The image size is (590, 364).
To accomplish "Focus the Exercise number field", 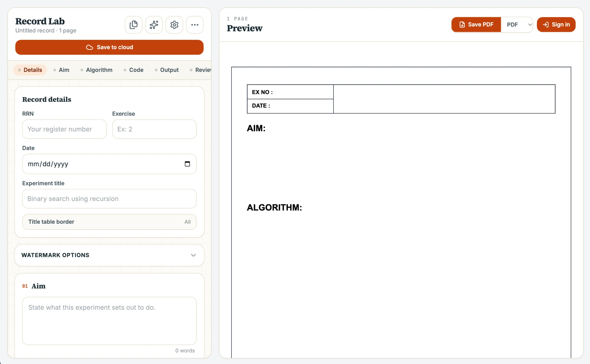I will pos(154,129).
